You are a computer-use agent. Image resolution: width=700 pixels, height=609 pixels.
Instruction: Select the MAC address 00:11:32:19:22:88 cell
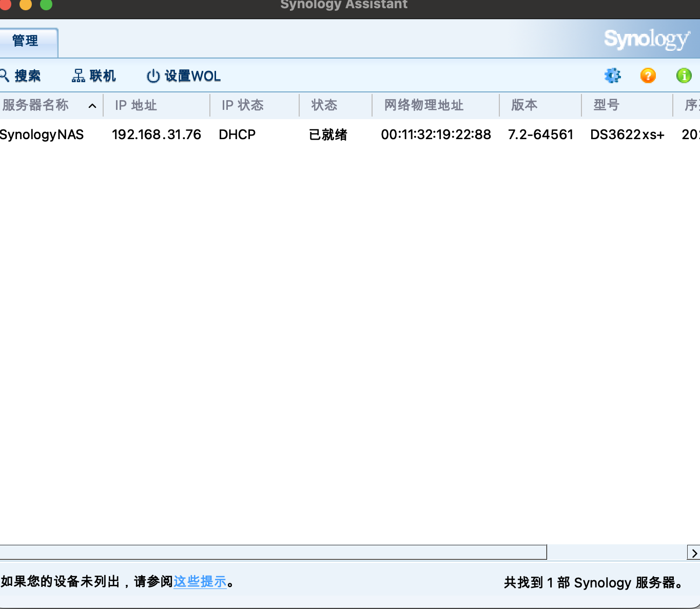tap(436, 135)
